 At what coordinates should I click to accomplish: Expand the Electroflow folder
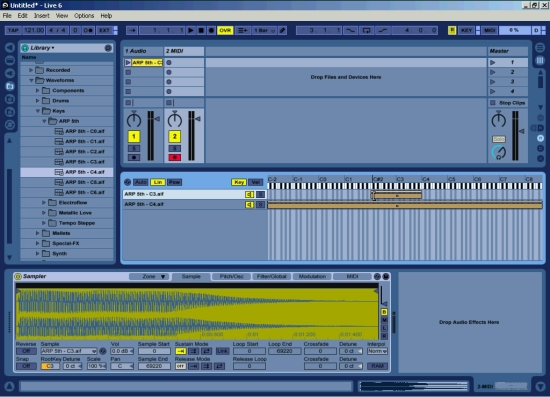pyautogui.click(x=44, y=202)
